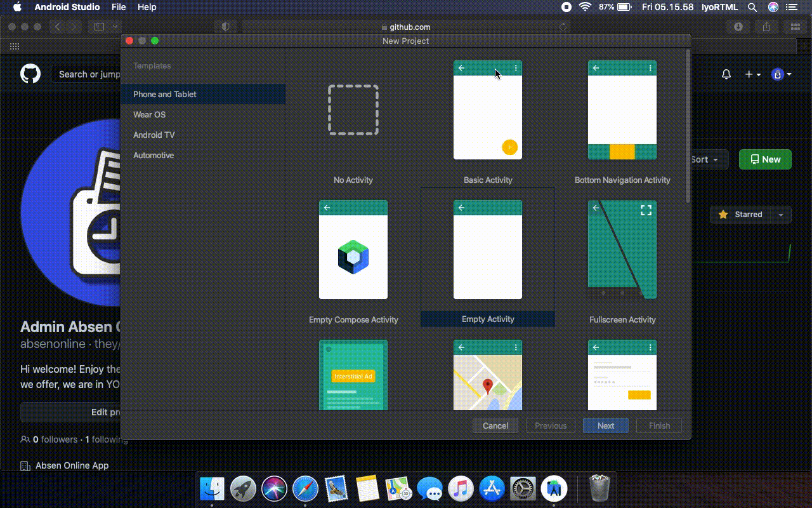The image size is (812, 508).
Task: Open the Help menu
Action: 147,7
